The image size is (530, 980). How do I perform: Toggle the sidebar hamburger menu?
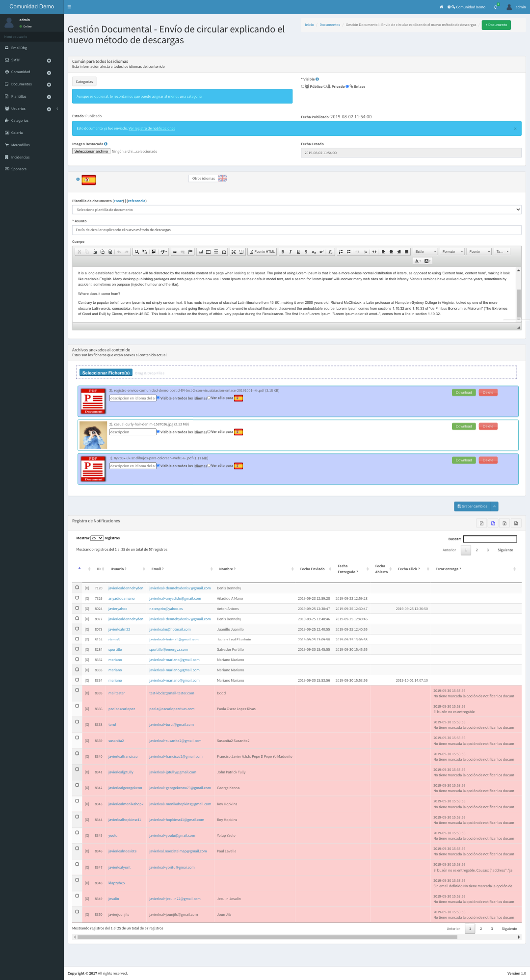(x=69, y=7)
